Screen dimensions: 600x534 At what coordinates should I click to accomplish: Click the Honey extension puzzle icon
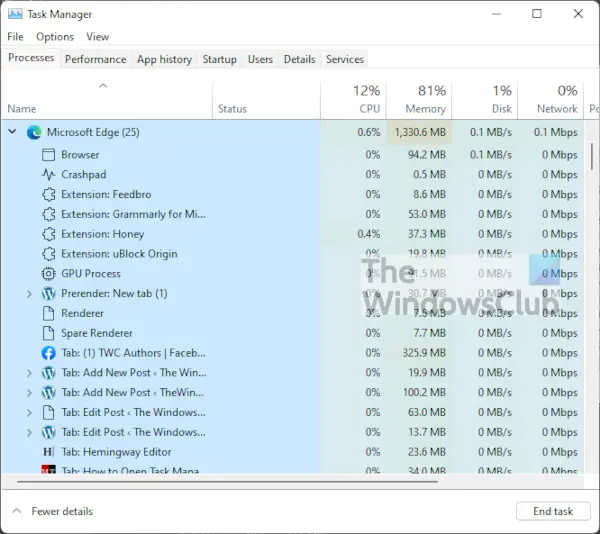click(48, 234)
